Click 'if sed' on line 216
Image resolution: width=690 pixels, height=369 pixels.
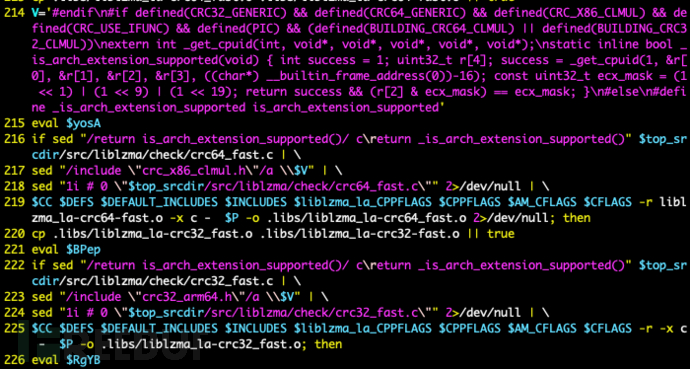point(52,139)
